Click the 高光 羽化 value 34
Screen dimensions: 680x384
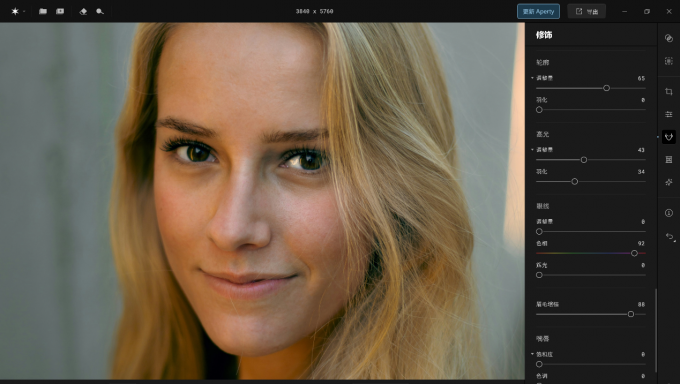coord(641,171)
